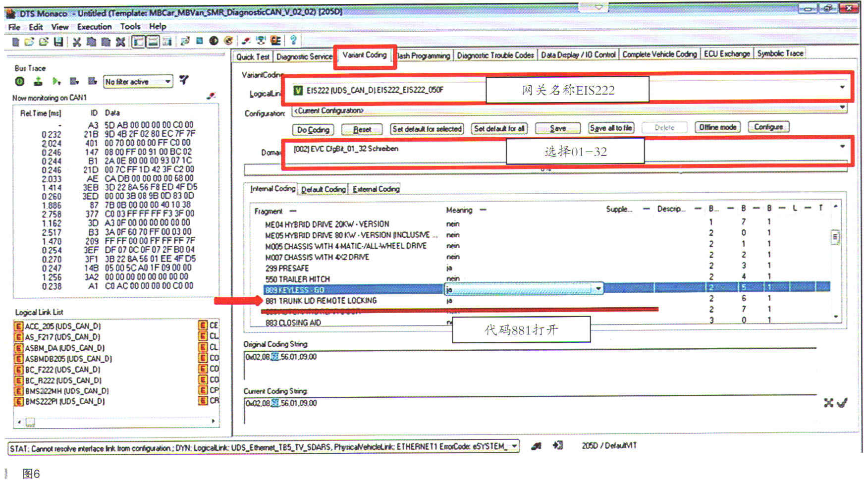
Task: Click the green checkmark accept icon
Action: [x=842, y=403]
